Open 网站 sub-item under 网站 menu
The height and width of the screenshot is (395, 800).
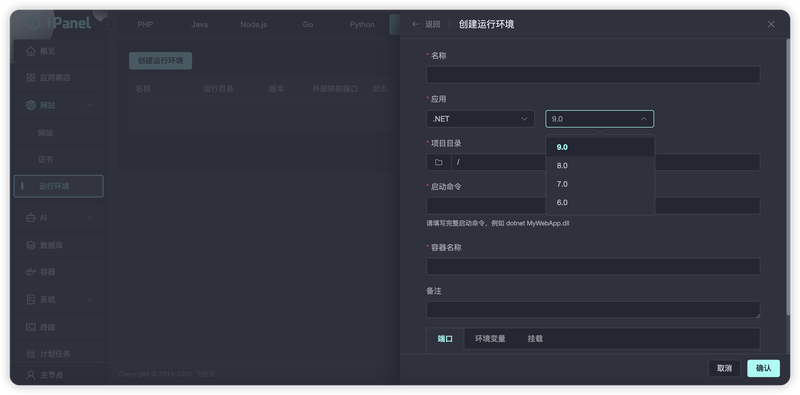(45, 133)
